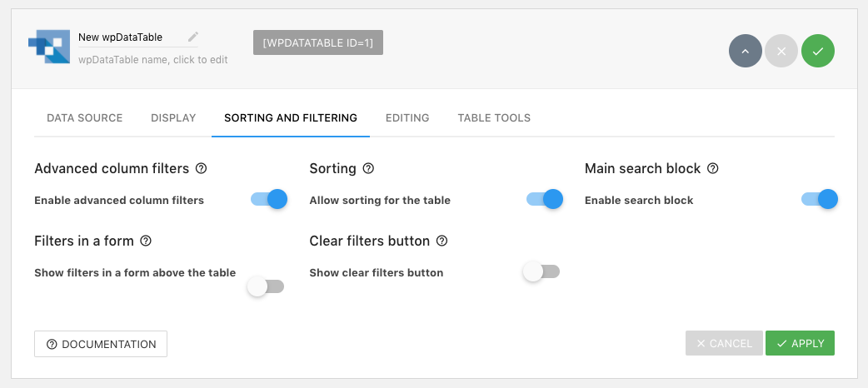Show help for Clear filters button
The height and width of the screenshot is (388, 868).
[442, 241]
